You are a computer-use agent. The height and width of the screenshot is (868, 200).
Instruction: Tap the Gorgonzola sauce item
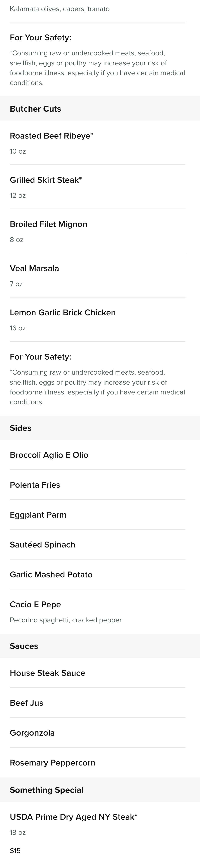click(x=97, y=733)
